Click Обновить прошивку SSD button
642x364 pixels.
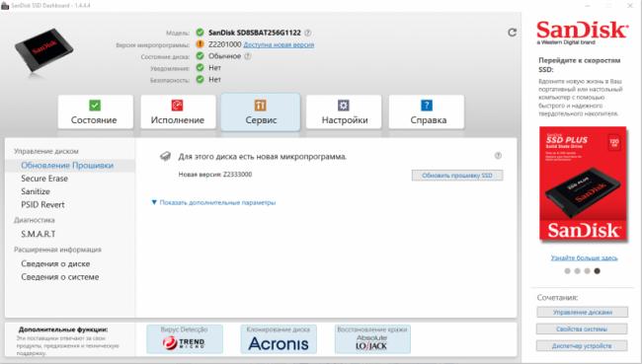tap(457, 175)
